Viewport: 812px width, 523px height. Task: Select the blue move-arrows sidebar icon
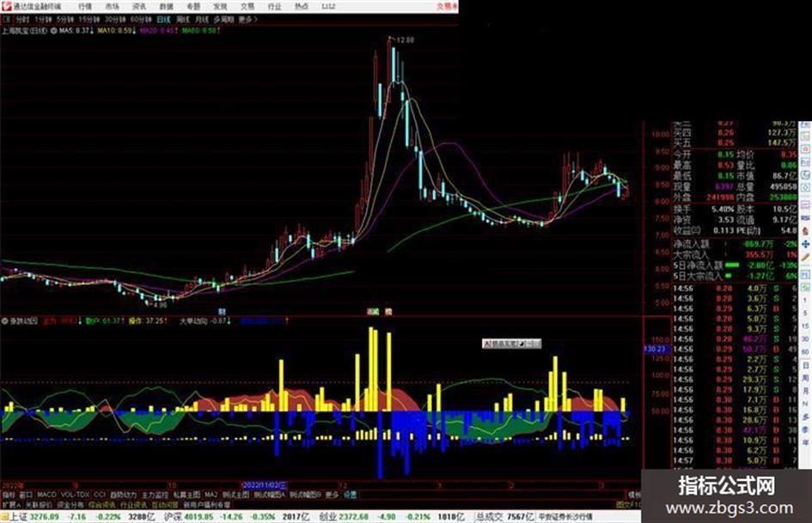tap(805, 244)
